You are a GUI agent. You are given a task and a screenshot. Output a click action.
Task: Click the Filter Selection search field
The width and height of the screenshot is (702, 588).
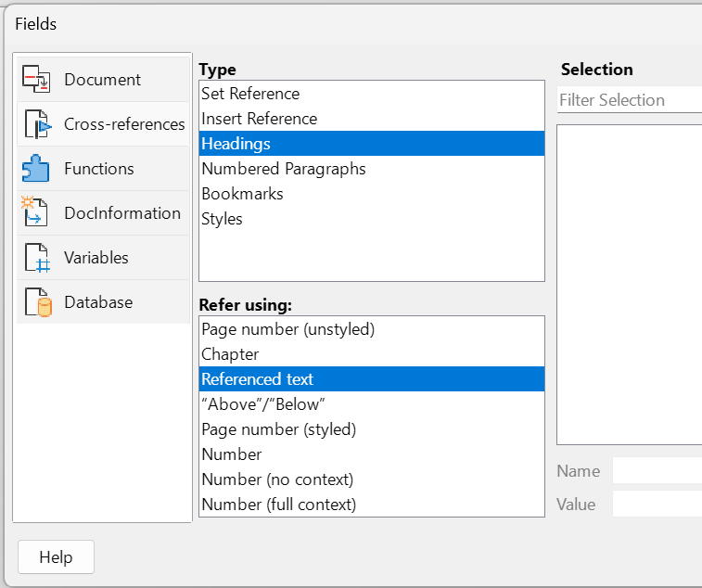[x=630, y=100]
